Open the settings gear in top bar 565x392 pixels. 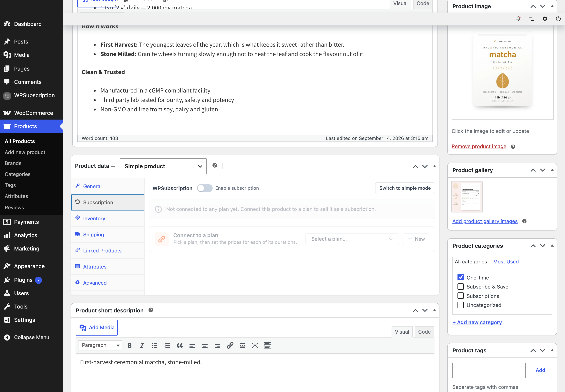pos(545,19)
